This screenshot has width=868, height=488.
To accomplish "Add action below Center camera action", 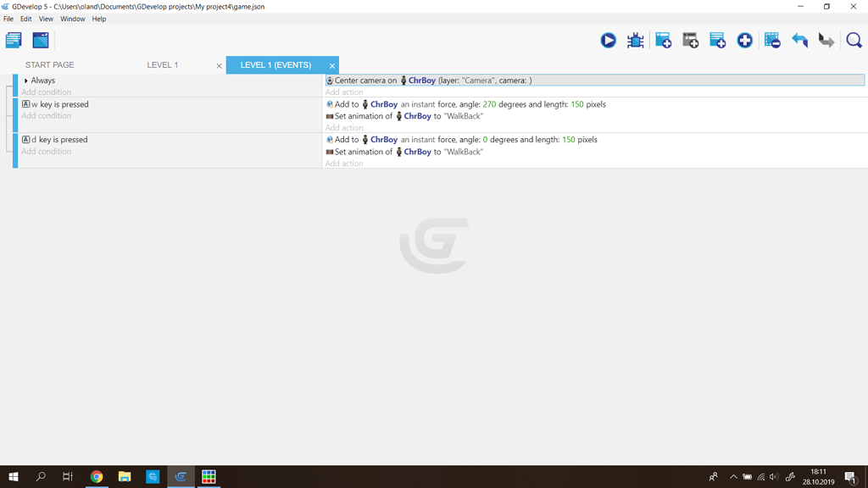I will tap(344, 91).
